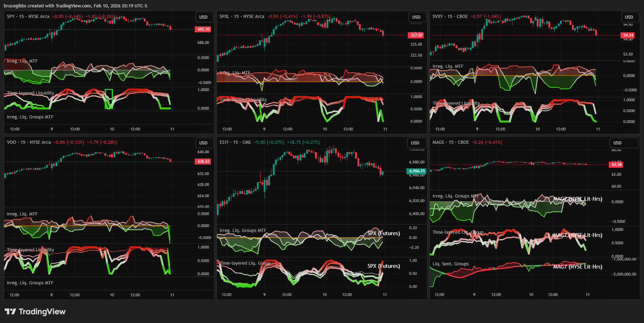Click MAG7 (NYSE Lit-Hrs) text in Liq. Sent. pane
The width and height of the screenshot is (644, 323).
[x=578, y=267]
